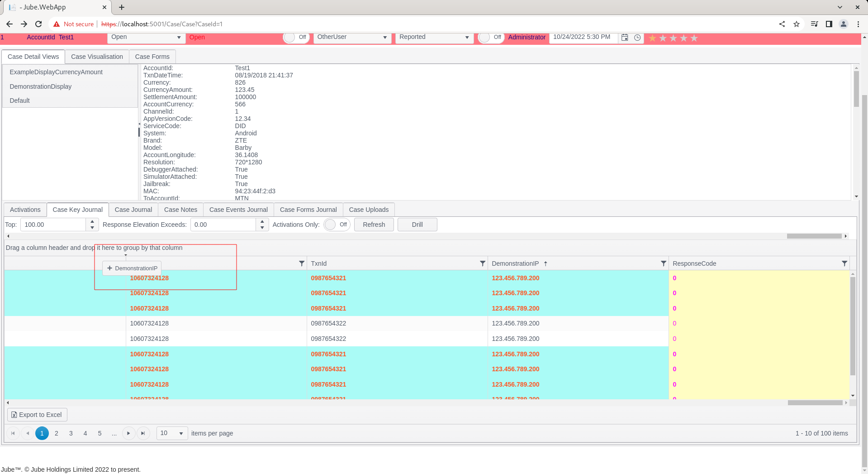Increase Response Elevation Exceeds value
Screen dimensions: 868x474
tap(262, 221)
